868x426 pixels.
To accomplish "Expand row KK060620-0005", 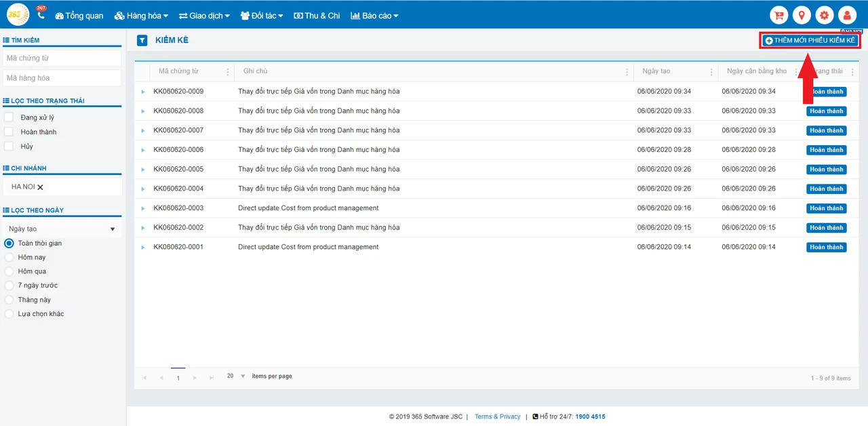I will coord(143,169).
